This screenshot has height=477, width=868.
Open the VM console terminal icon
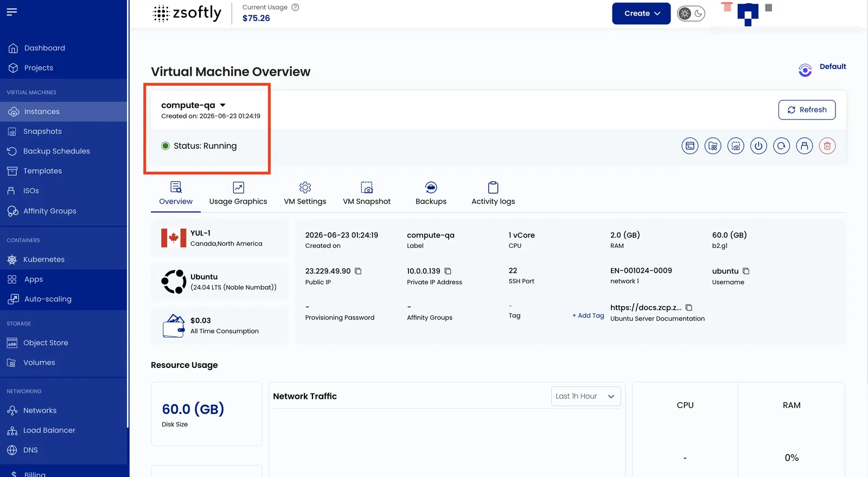point(690,146)
